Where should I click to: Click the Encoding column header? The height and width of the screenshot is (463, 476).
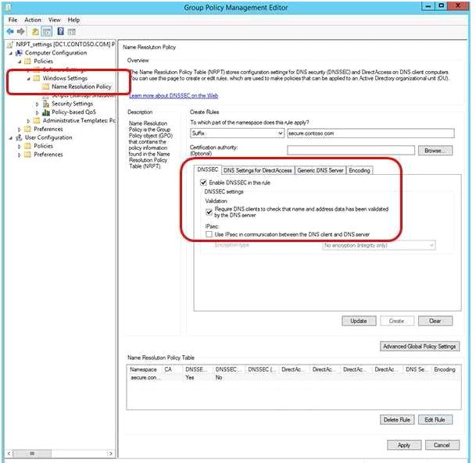[x=445, y=369]
